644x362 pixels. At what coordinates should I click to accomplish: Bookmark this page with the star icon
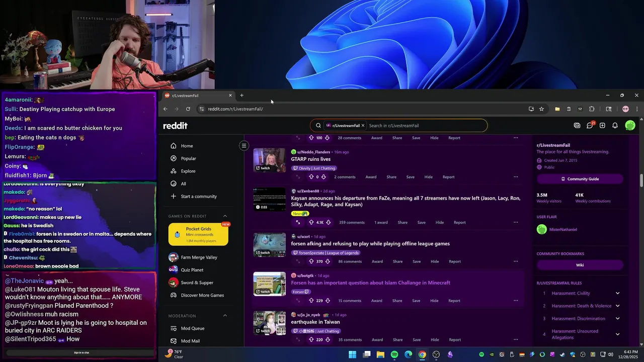tap(541, 109)
